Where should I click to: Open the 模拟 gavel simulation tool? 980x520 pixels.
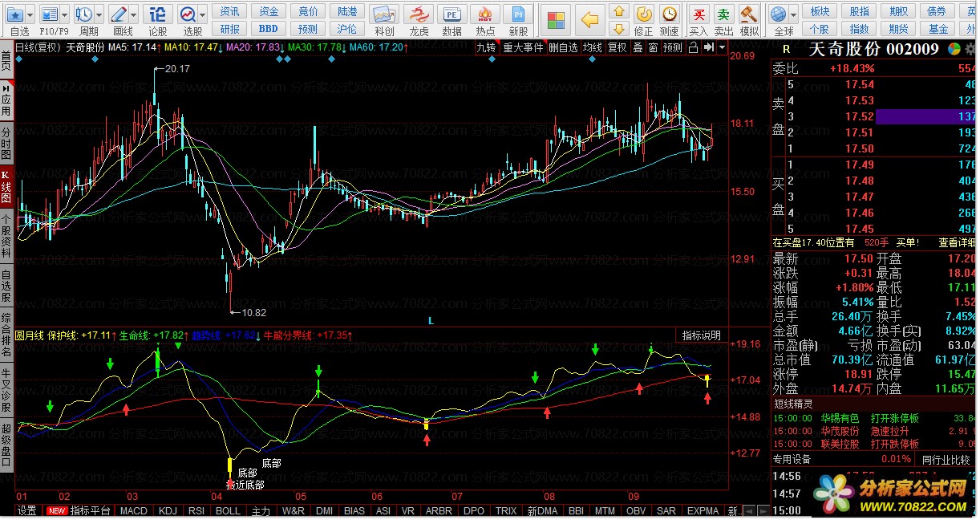(749, 14)
